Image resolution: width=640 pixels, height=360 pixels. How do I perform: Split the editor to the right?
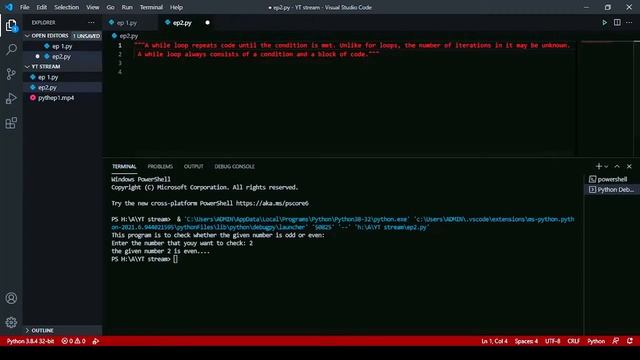click(x=617, y=22)
